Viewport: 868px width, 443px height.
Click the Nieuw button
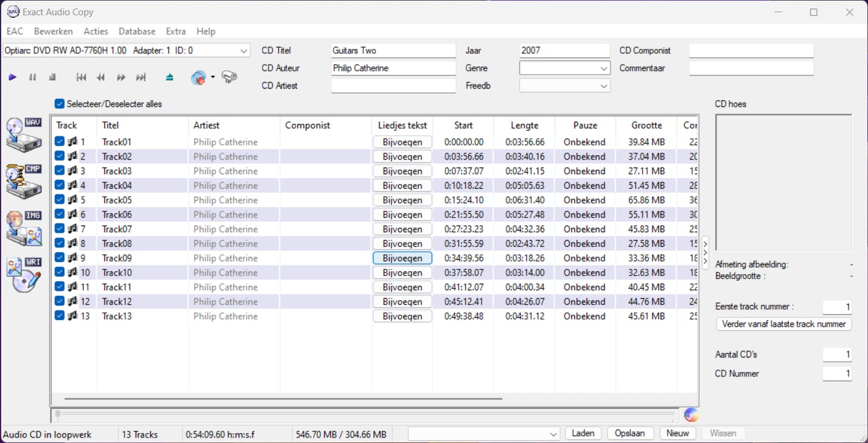(x=678, y=433)
